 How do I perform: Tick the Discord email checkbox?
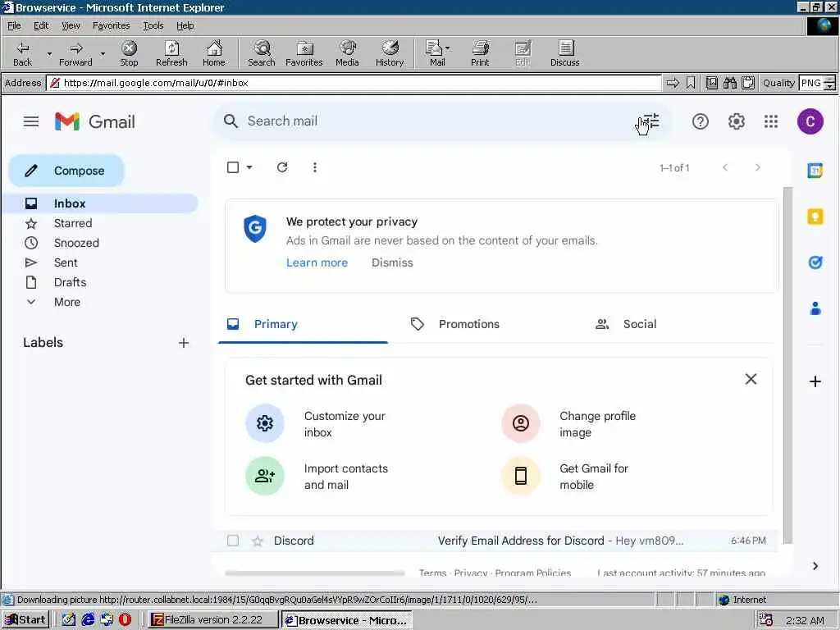(x=233, y=541)
